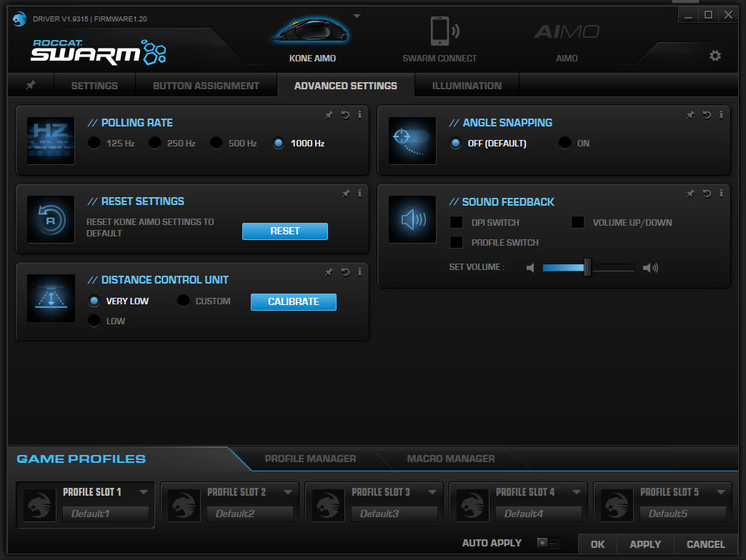Click the loud speaker icon after volume slider

650,268
